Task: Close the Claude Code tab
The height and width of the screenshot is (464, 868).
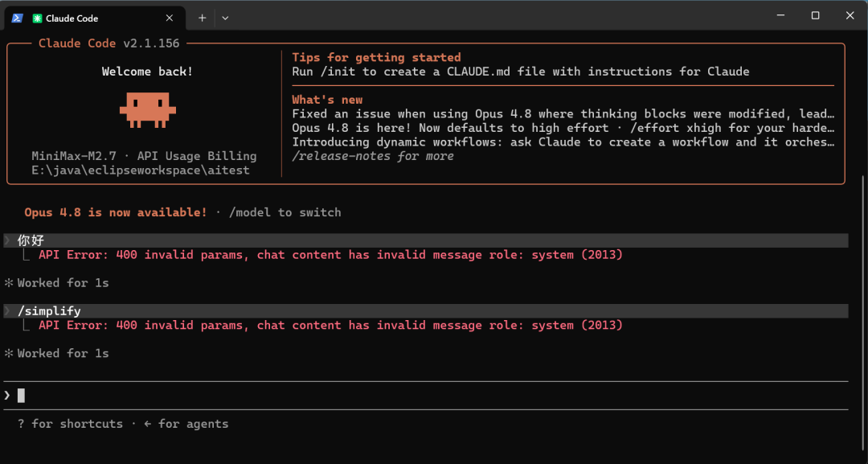Action: pyautogui.click(x=170, y=18)
